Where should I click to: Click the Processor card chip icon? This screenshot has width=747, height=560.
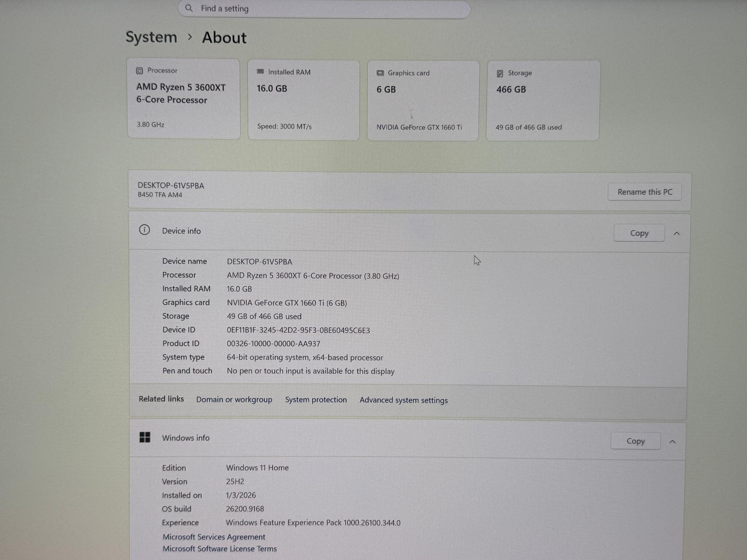(139, 71)
